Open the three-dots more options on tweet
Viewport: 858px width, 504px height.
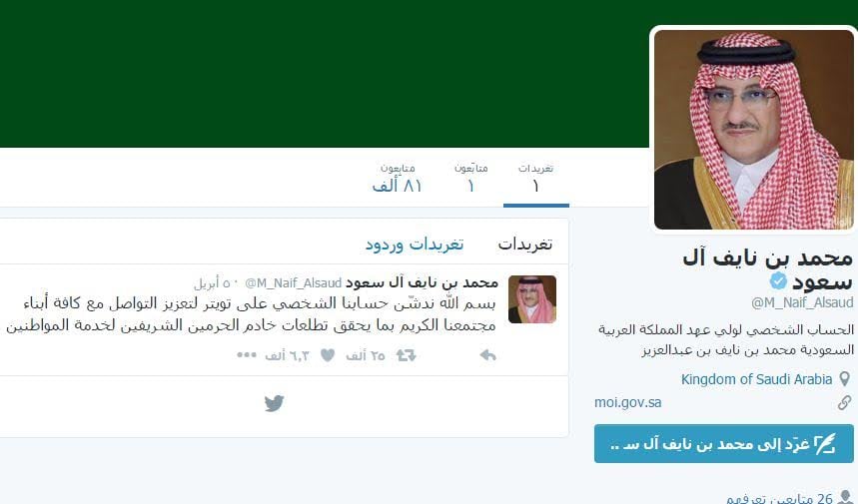[247, 355]
